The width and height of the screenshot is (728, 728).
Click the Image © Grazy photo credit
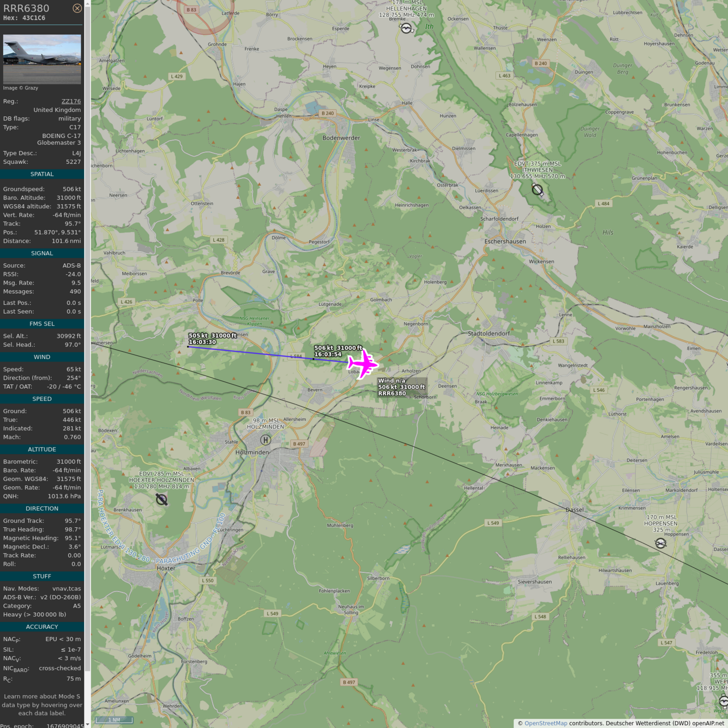[x=21, y=88]
